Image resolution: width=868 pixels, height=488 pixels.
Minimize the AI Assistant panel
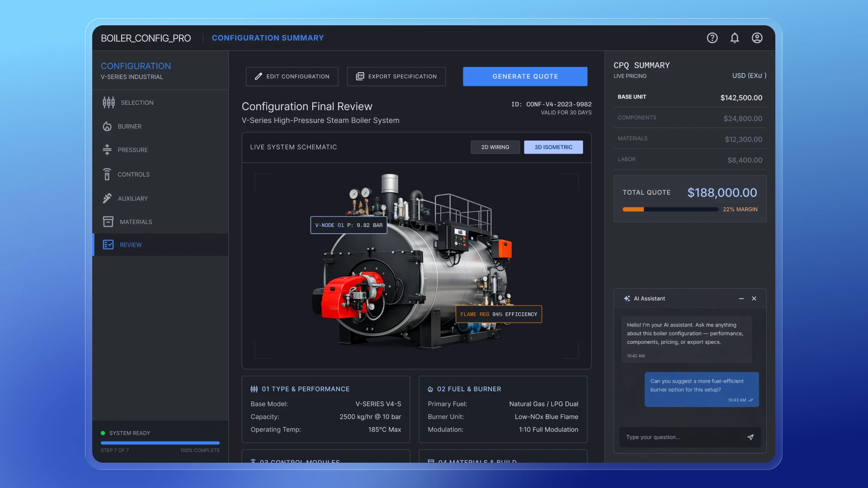coord(741,299)
